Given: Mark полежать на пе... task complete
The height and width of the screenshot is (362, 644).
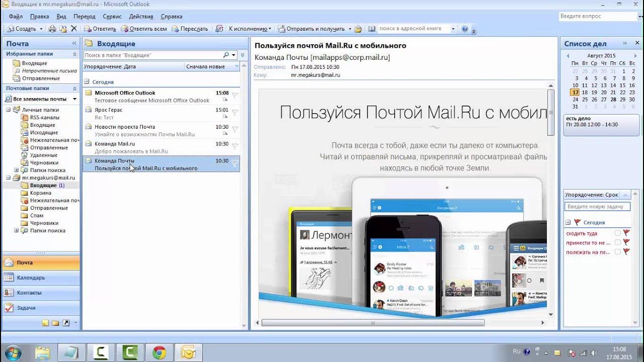Looking at the screenshot, I should tap(617, 252).
